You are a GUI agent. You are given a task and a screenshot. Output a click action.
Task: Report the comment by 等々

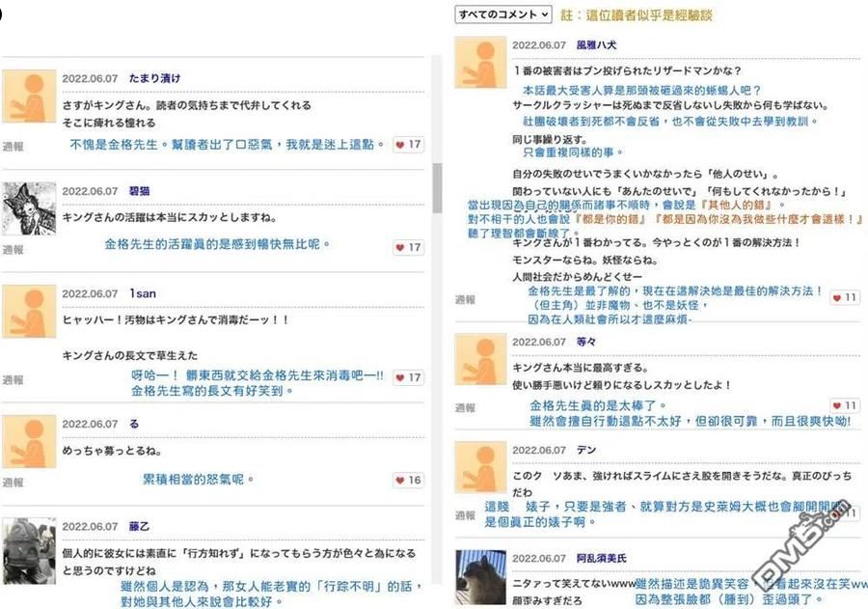[x=465, y=408]
